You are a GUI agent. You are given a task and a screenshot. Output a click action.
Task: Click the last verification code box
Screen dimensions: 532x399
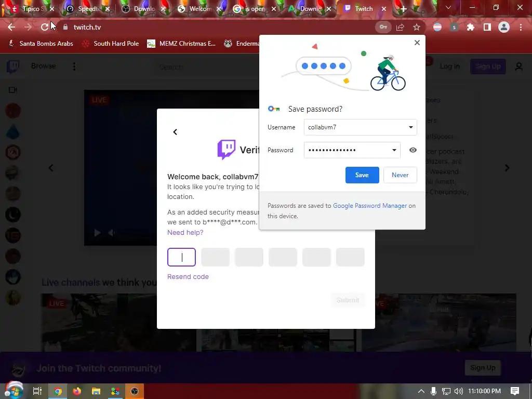point(350,257)
